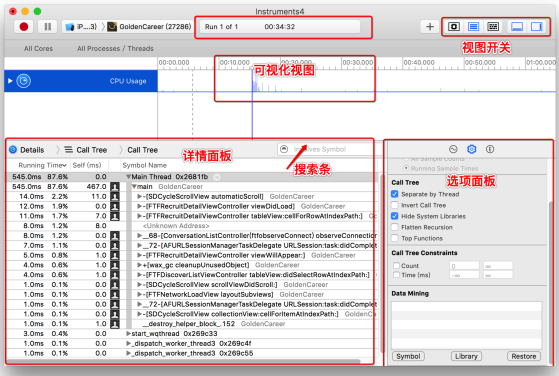Click the blue Details icon

[13, 150]
